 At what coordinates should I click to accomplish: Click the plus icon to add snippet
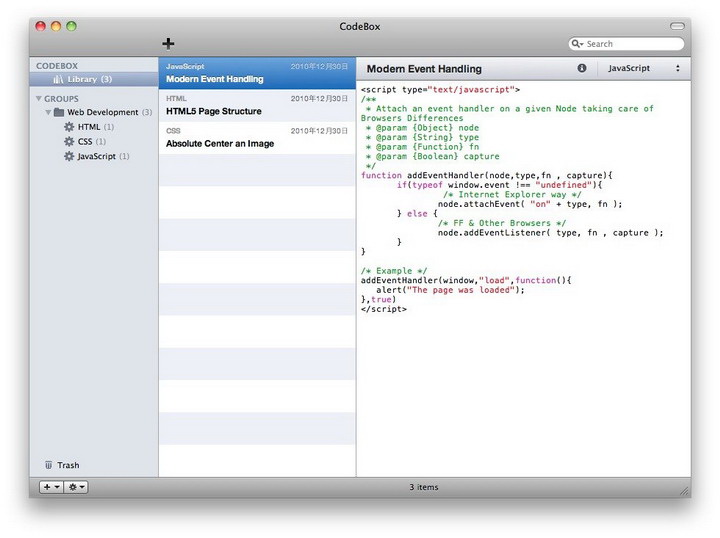coord(168,43)
